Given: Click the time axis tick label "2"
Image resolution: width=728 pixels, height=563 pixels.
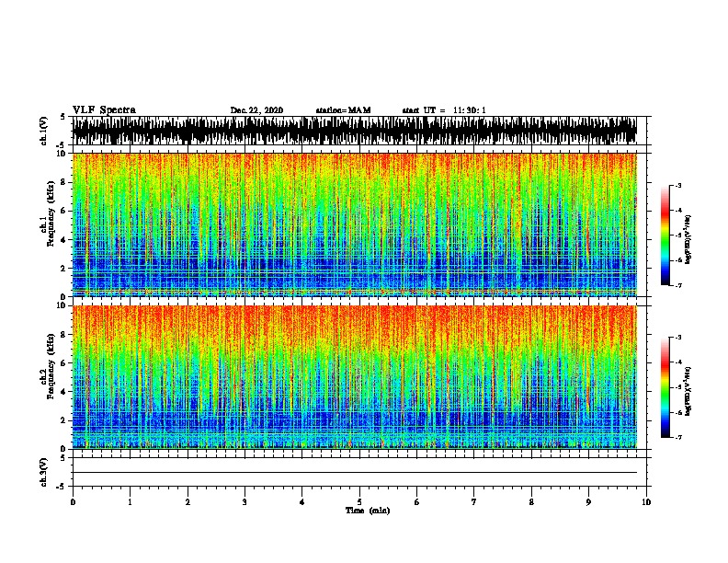Looking at the screenshot, I should (x=188, y=502).
